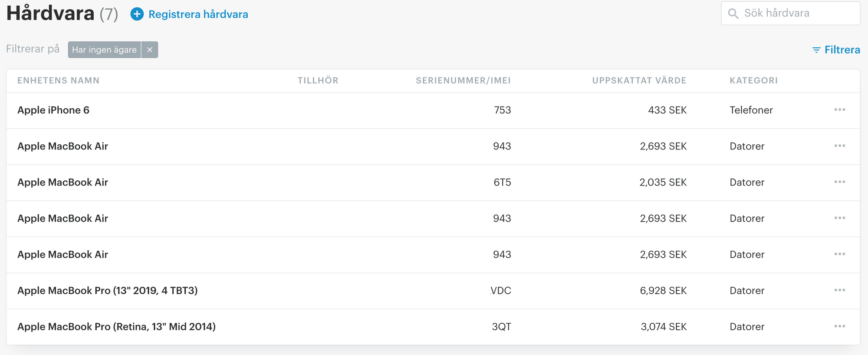Select the 'Har ingen ägare' filter chip

click(x=104, y=50)
